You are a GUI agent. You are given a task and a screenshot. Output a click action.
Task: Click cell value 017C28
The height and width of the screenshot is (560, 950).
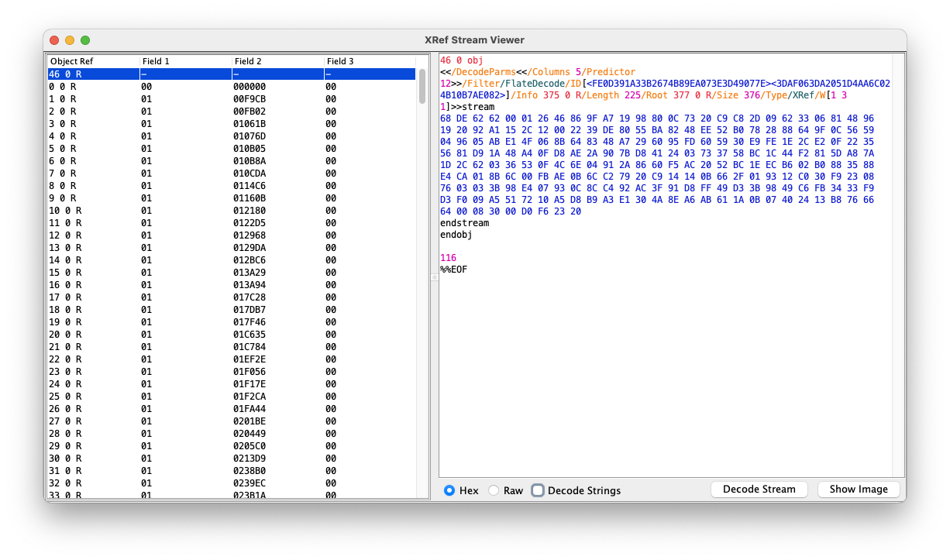pyautogui.click(x=250, y=297)
